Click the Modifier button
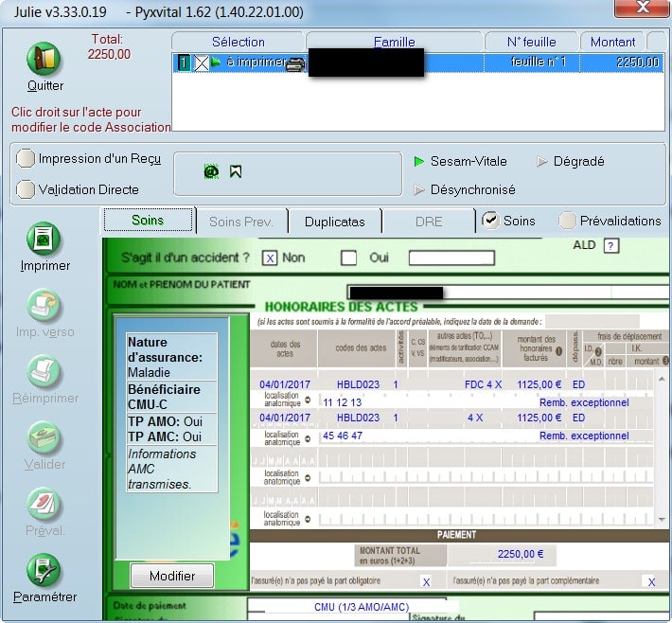This screenshot has height=623, width=672. (x=172, y=576)
